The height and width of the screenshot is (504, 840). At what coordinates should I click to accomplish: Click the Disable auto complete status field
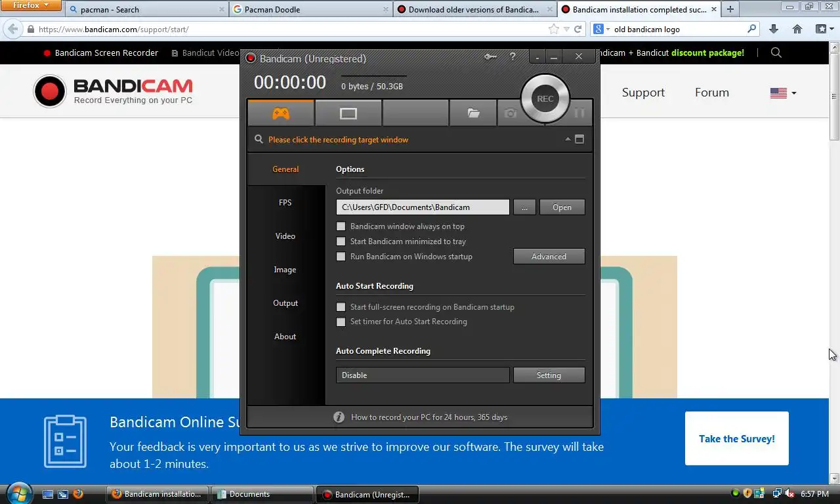point(423,375)
